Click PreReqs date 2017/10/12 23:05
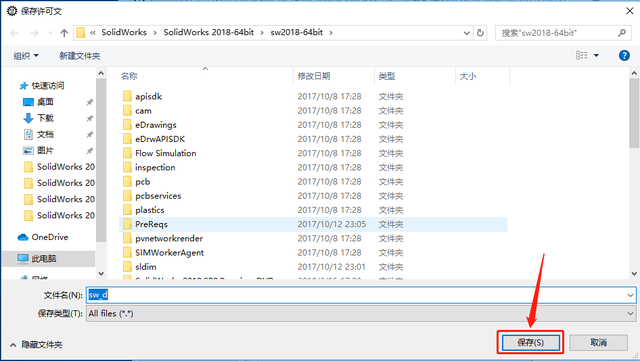The image size is (640, 361). (x=331, y=224)
